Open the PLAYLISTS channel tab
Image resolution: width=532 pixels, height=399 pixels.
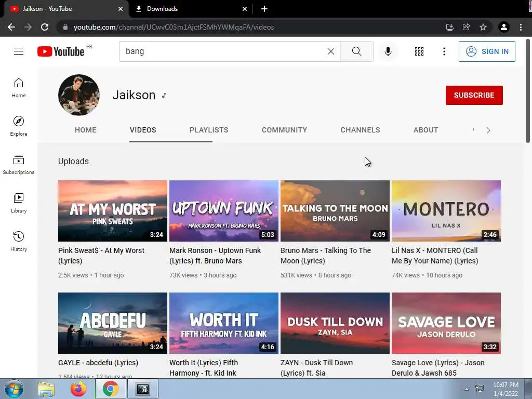pyautogui.click(x=209, y=130)
